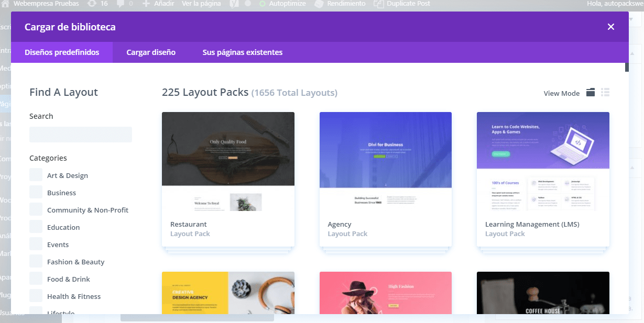The width and height of the screenshot is (644, 323).
Task: Switch to grid view mode icon
Action: click(591, 93)
